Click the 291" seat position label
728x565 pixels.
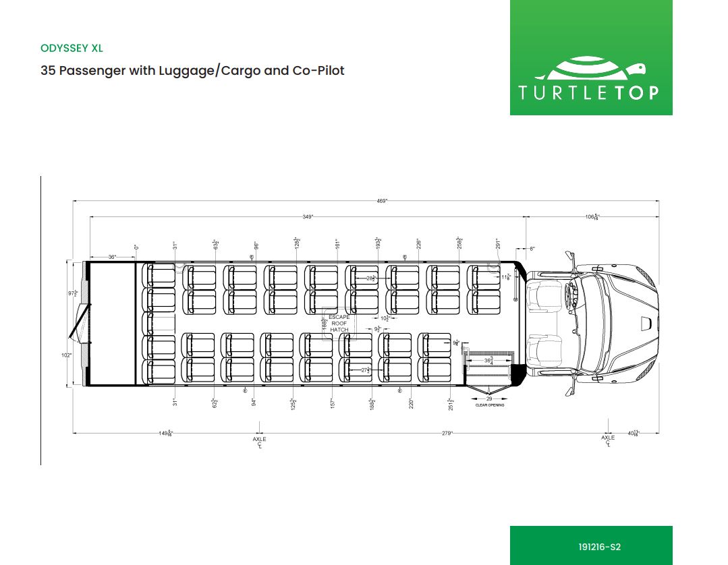point(498,244)
